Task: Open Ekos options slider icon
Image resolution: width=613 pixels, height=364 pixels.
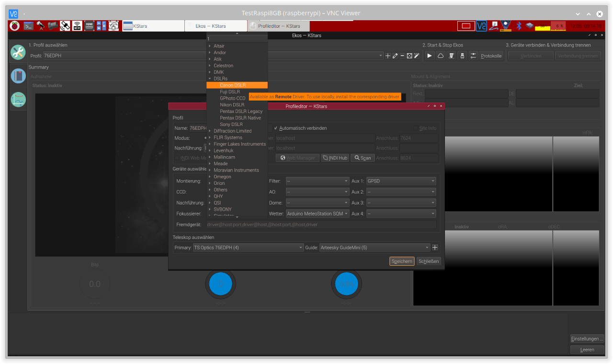Action: coord(473,56)
